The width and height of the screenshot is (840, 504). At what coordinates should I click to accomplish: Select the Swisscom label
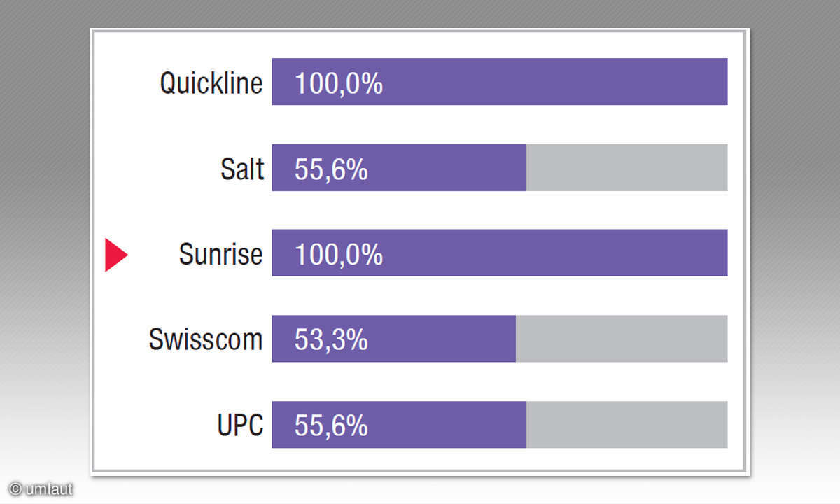click(206, 339)
